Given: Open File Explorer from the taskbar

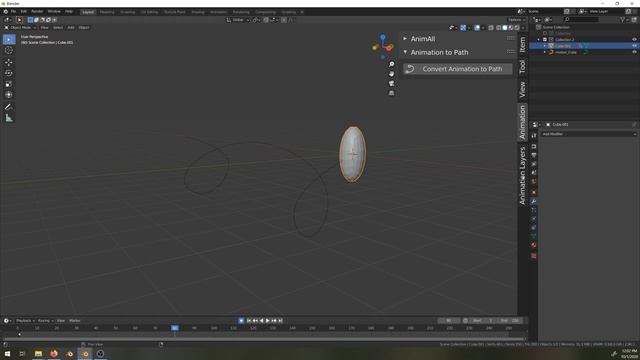Looking at the screenshot, I should pos(38,354).
